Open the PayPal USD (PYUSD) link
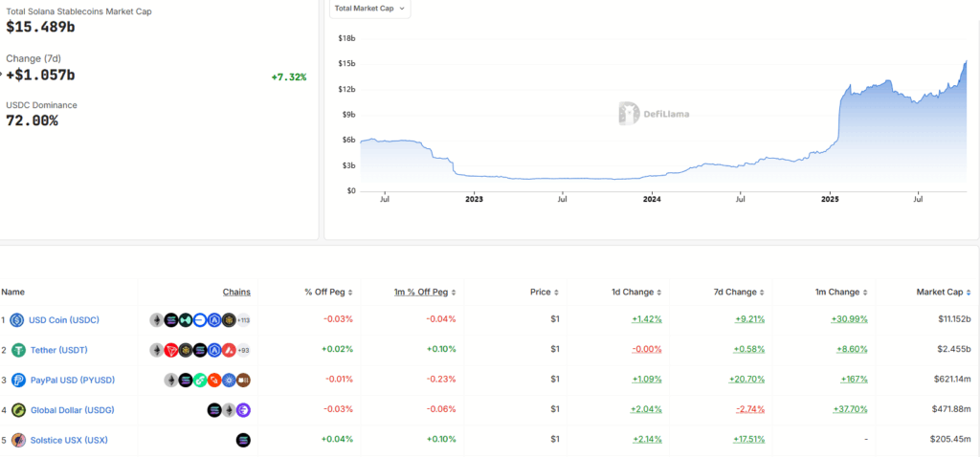 pyautogui.click(x=72, y=380)
